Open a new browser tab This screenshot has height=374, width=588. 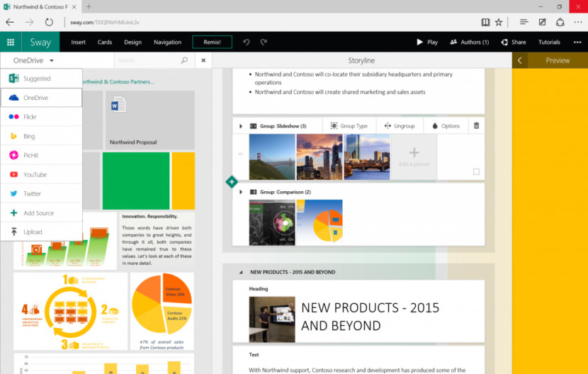[x=89, y=6]
